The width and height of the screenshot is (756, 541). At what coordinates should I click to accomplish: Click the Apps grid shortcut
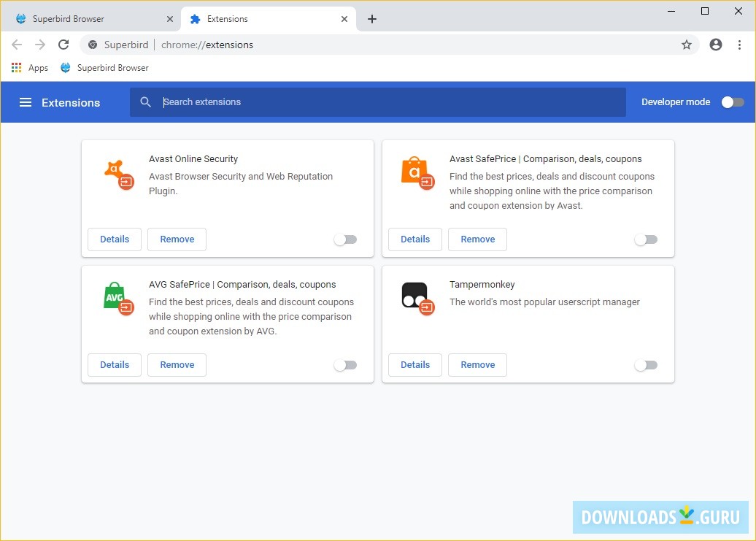(x=30, y=68)
